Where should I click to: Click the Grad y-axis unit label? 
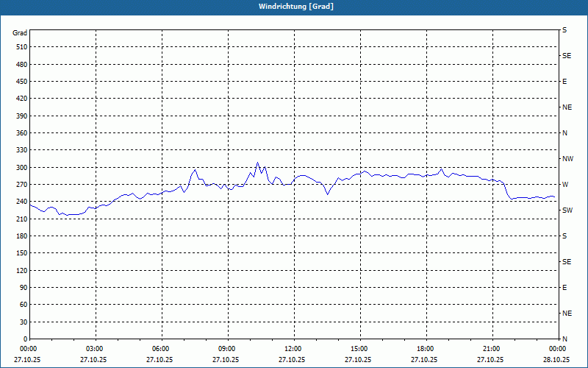[x=20, y=33]
